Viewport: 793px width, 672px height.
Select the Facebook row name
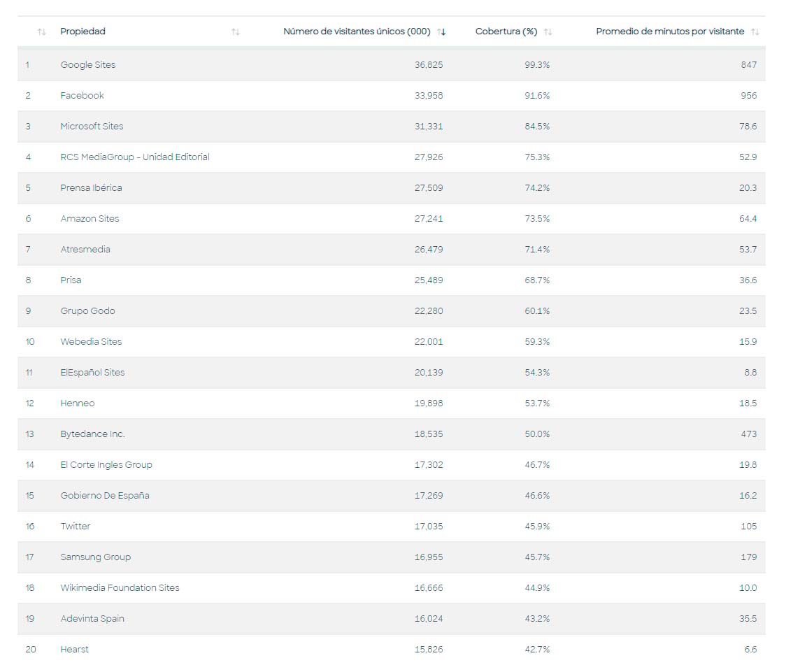(82, 96)
